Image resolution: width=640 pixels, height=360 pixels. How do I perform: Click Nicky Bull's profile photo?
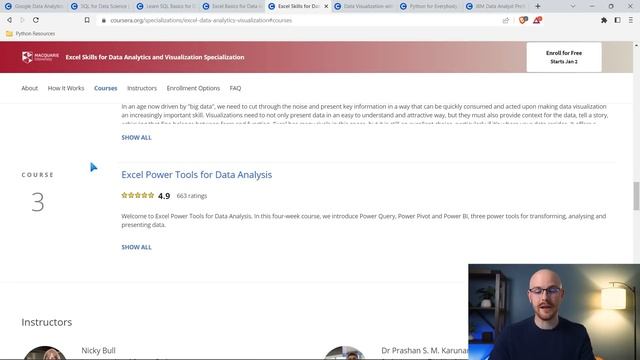pos(45,353)
